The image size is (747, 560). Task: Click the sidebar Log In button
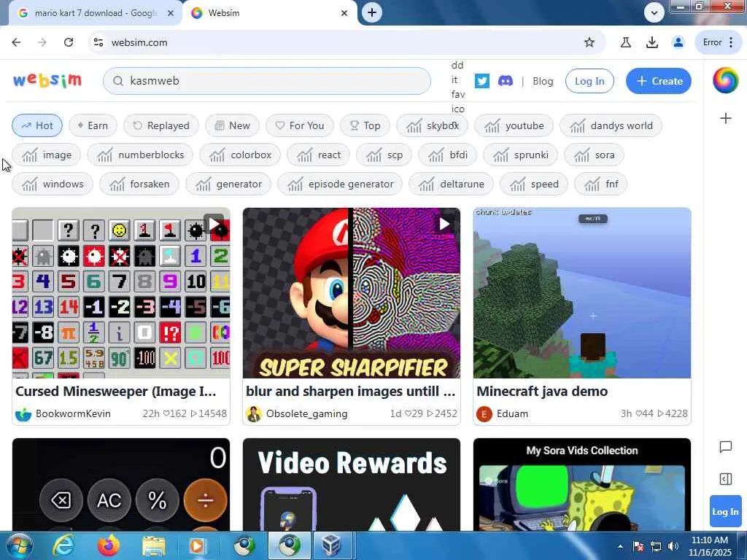pos(725,511)
